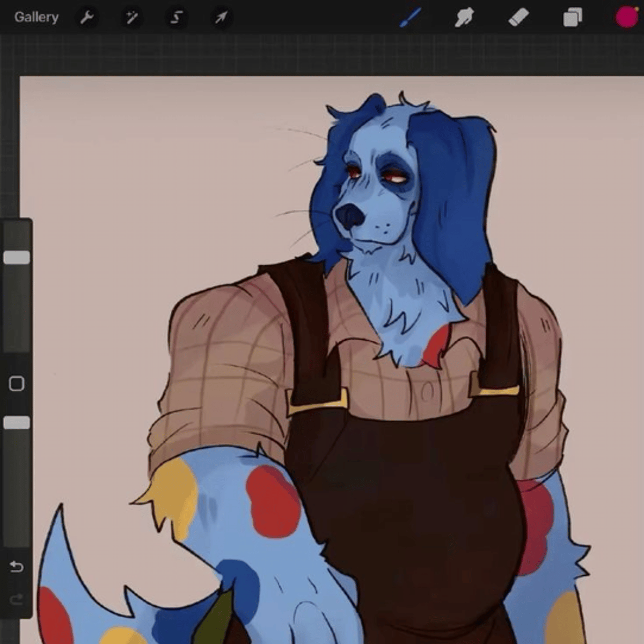This screenshot has height=644, width=644.
Task: Open the Layers panel
Action: 573,18
